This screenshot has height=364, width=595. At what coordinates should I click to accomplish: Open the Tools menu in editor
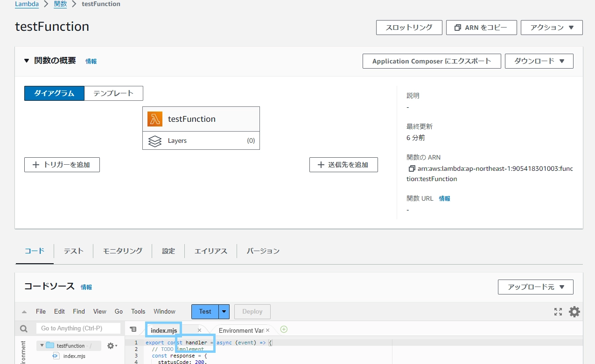pyautogui.click(x=138, y=311)
